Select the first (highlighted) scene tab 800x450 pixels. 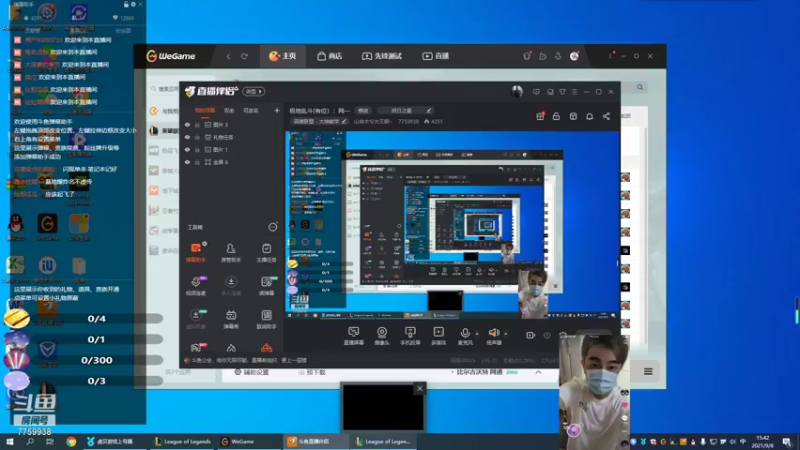205,110
